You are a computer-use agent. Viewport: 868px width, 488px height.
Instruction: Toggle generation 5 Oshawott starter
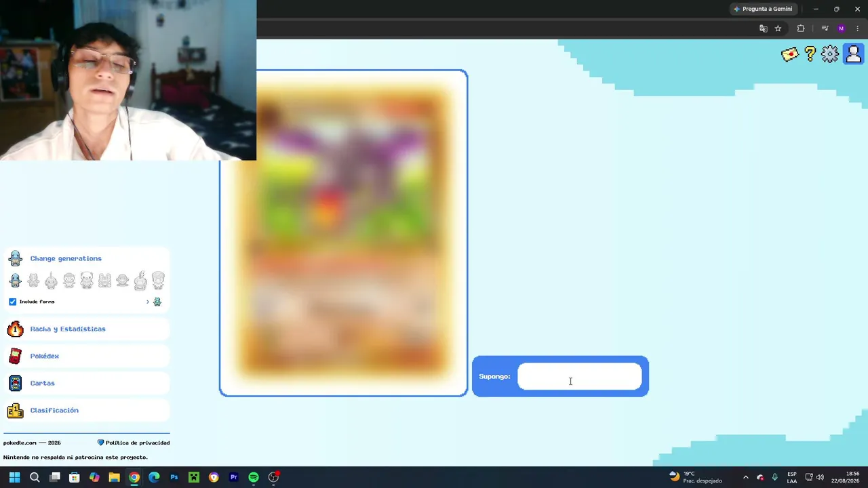tap(87, 280)
